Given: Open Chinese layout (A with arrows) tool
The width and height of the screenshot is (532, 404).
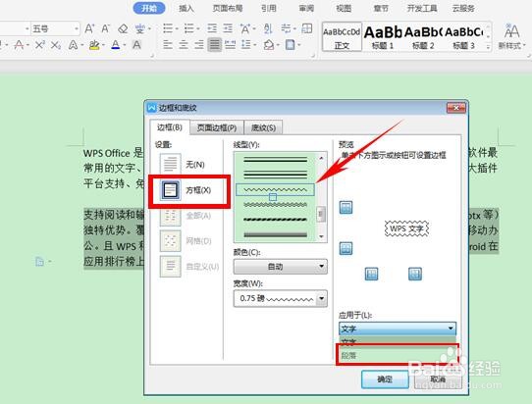Looking at the screenshot, I should coord(244,28).
